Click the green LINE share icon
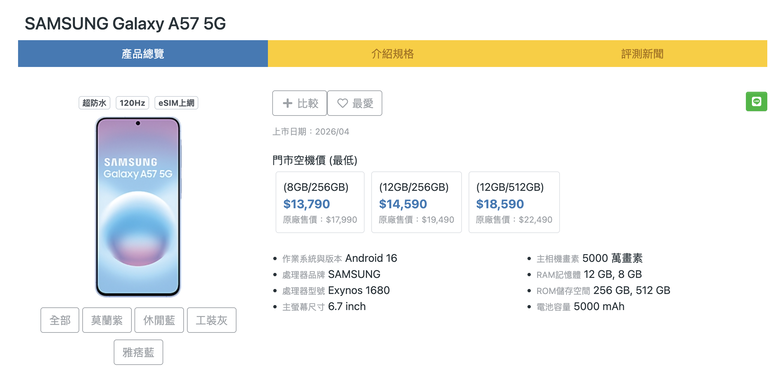 (x=756, y=101)
